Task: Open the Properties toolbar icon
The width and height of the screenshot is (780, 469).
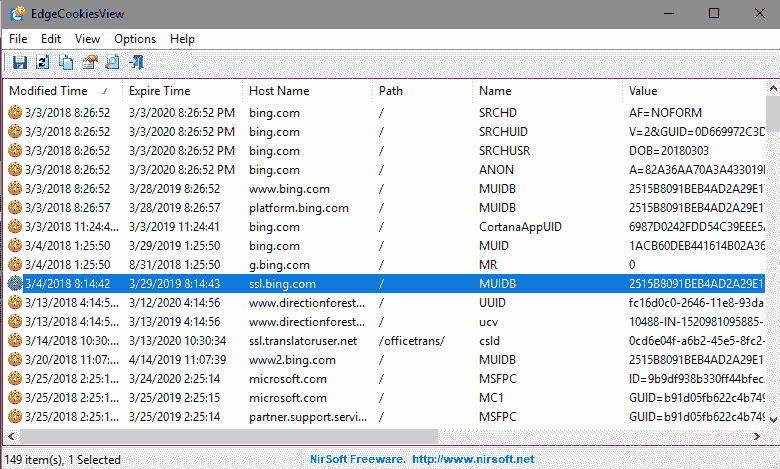Action: [89, 62]
